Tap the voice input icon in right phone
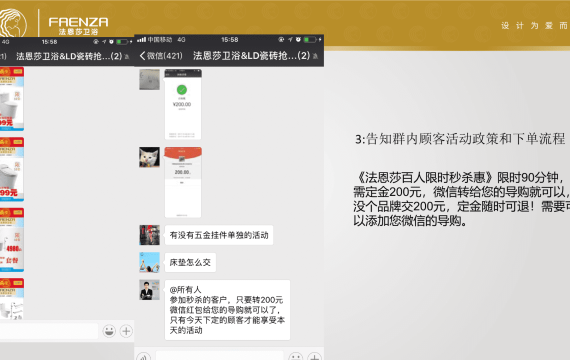 pyautogui.click(x=144, y=357)
